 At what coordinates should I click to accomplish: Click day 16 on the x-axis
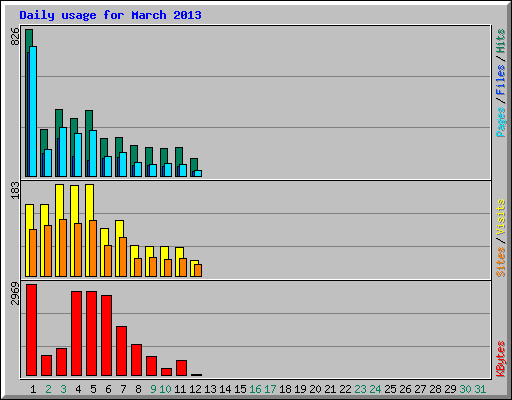pyautogui.click(x=255, y=389)
